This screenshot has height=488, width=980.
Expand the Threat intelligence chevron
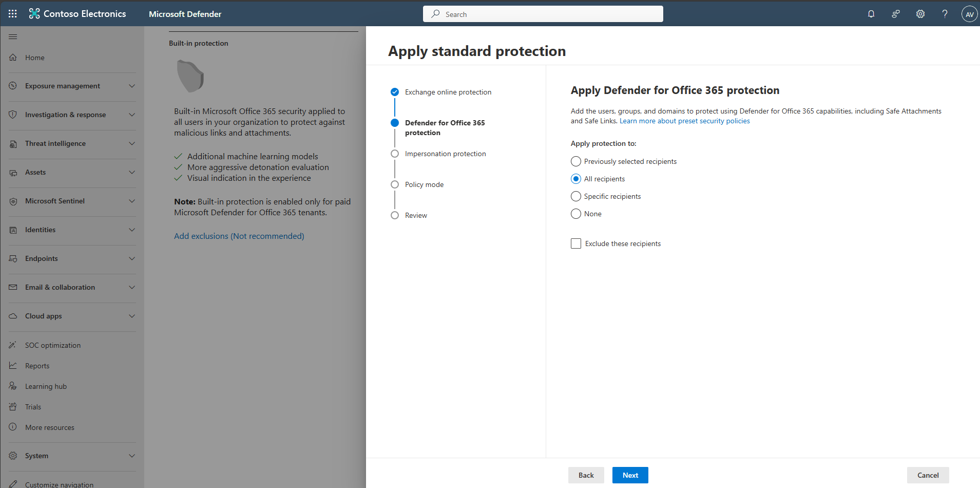tap(132, 143)
